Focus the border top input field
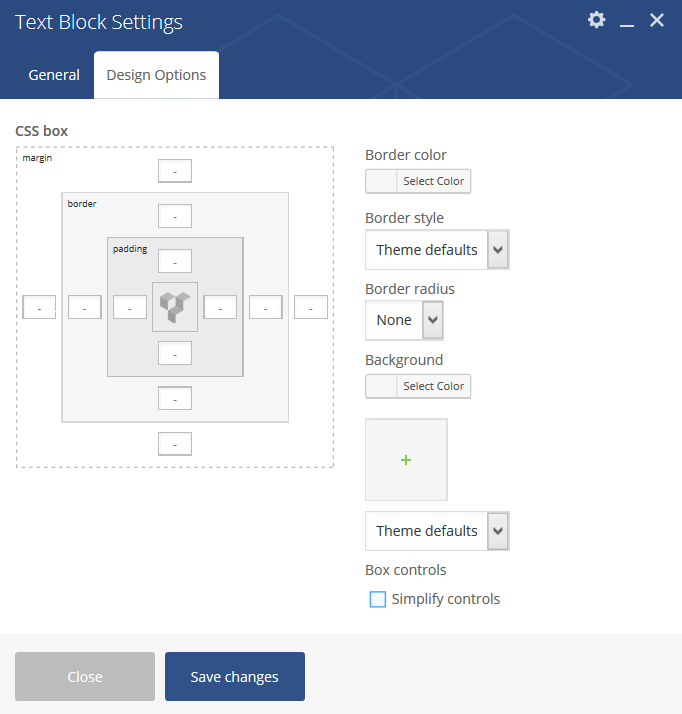 [175, 216]
